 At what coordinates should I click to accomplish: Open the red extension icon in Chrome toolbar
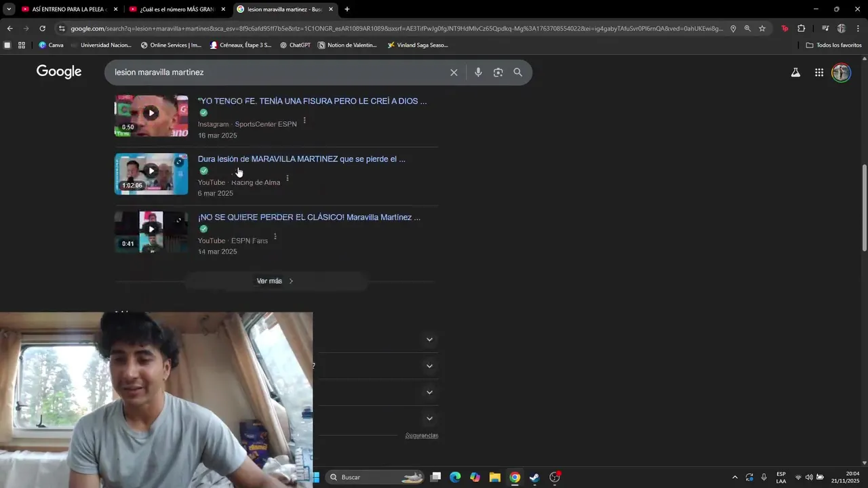click(x=785, y=28)
